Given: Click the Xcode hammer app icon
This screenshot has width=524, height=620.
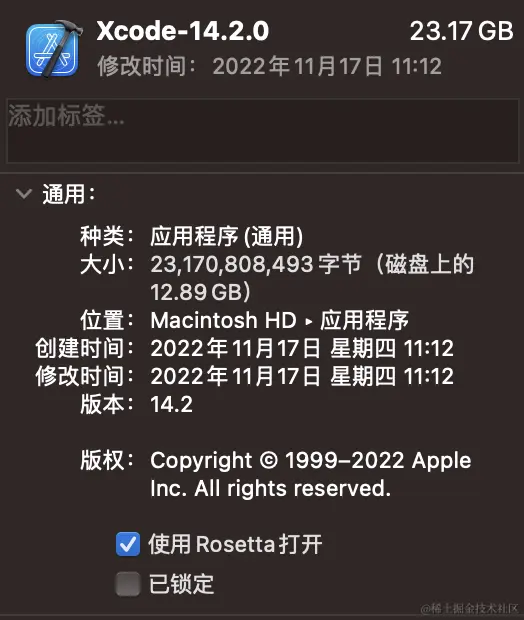Looking at the screenshot, I should tap(53, 49).
